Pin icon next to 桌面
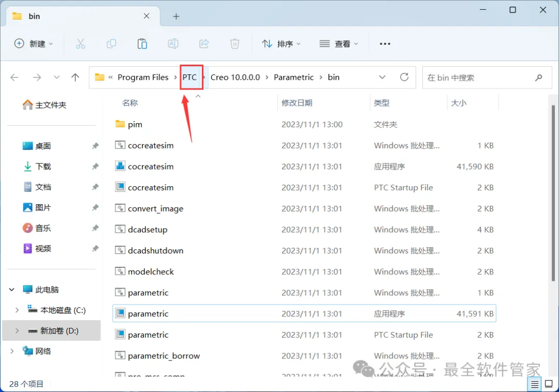Image resolution: width=559 pixels, height=392 pixels. 95,146
